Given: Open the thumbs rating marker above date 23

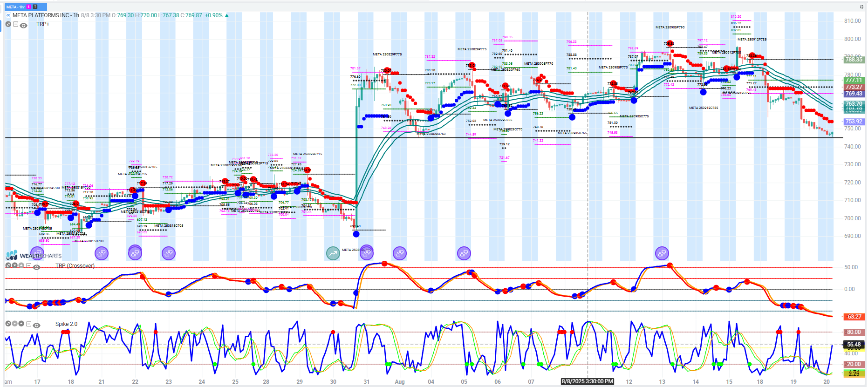Looking at the screenshot, I should [169, 253].
